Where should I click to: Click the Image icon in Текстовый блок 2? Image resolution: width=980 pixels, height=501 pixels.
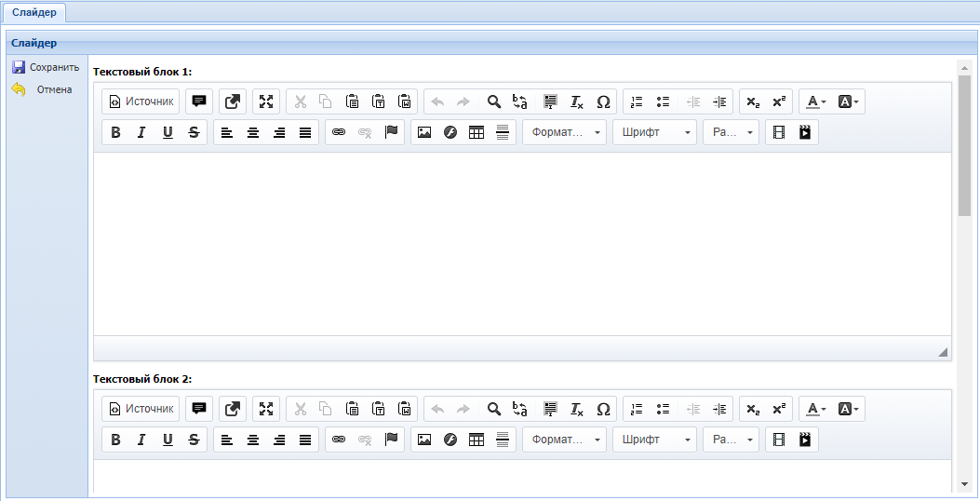pyautogui.click(x=424, y=440)
